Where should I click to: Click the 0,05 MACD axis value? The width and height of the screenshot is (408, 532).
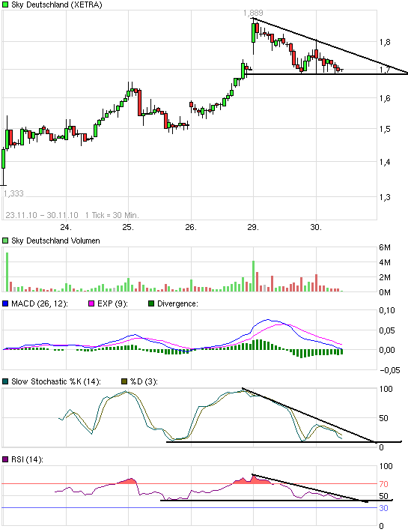pos(387,330)
